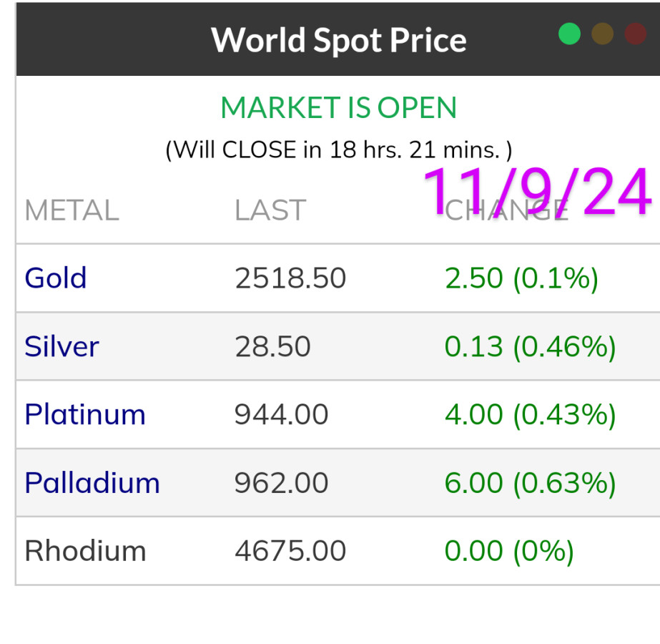660x644 pixels.
Task: Open the Platinum metal link
Action: click(85, 414)
